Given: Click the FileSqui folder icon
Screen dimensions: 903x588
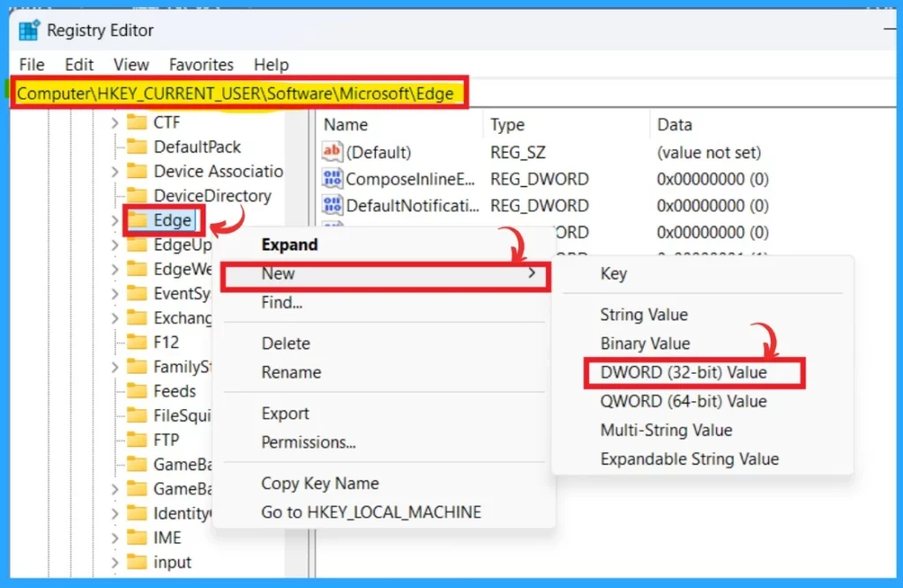Looking at the screenshot, I should (137, 415).
